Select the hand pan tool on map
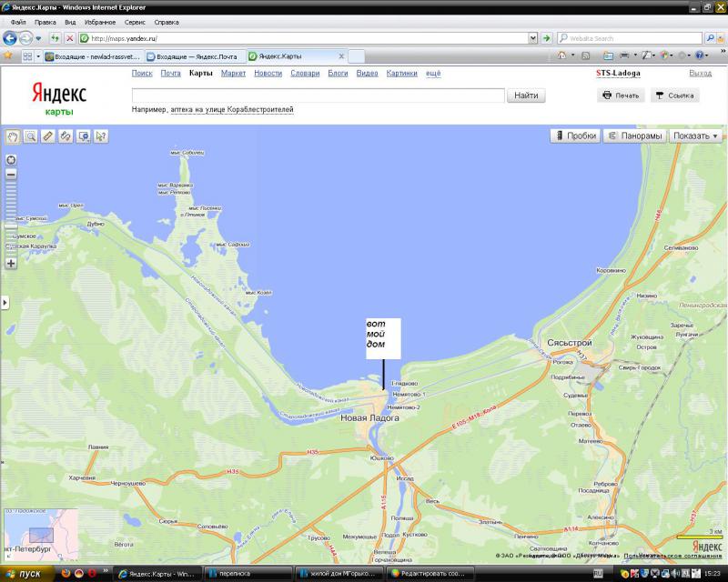This screenshot has width=728, height=582. pyautogui.click(x=13, y=136)
